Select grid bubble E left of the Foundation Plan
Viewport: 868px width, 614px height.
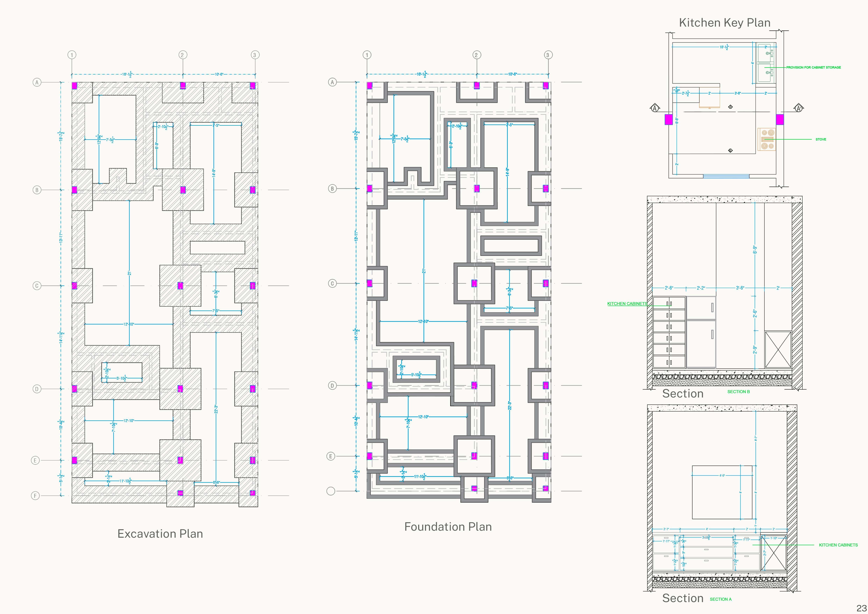331,456
